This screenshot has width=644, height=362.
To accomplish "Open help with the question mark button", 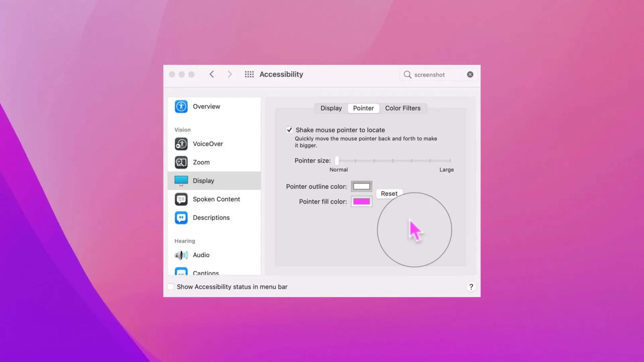I will (x=471, y=287).
